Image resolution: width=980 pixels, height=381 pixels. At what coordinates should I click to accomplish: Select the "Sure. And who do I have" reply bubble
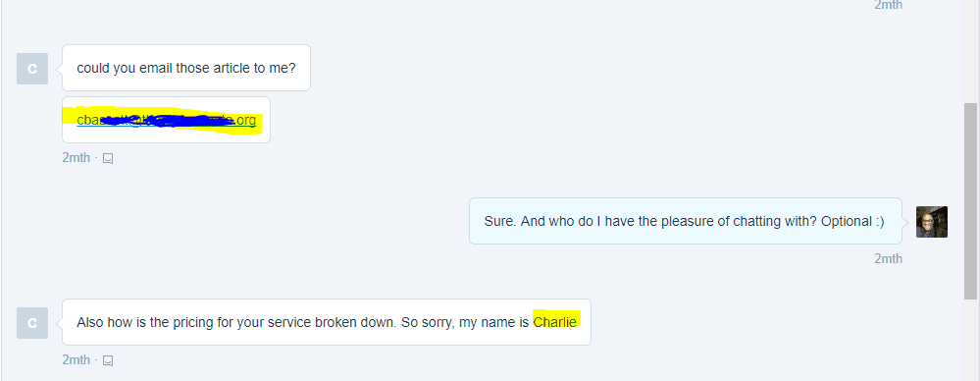[686, 221]
